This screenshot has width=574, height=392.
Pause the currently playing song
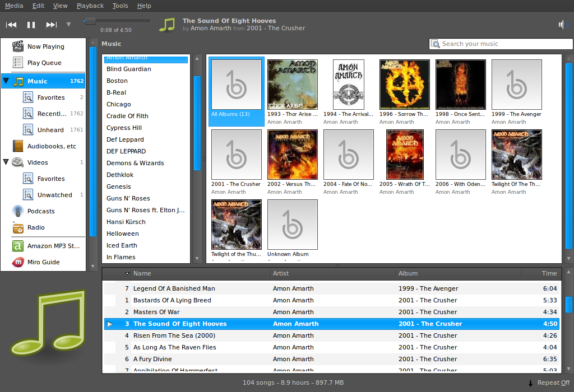click(x=31, y=24)
